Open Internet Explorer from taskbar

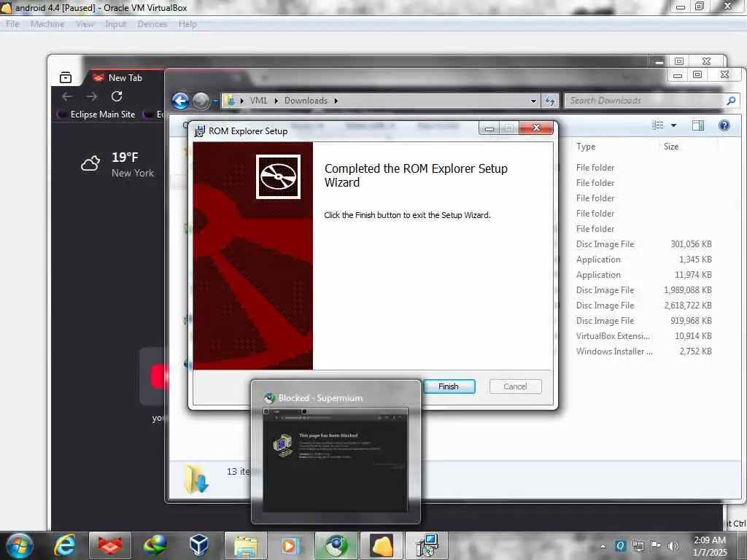[64, 545]
